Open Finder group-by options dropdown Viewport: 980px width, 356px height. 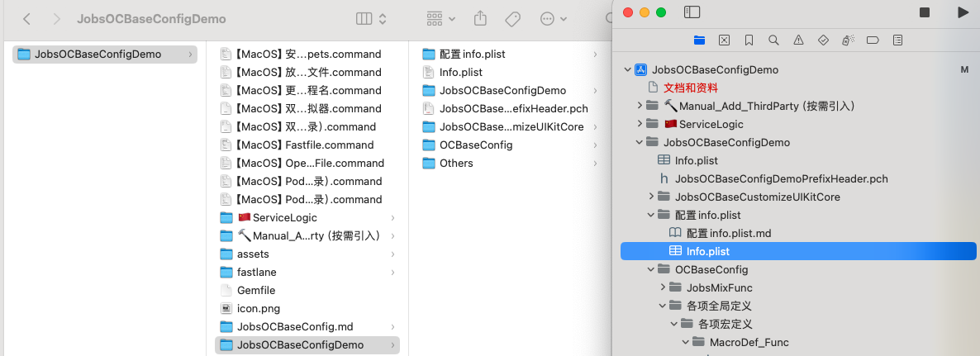tap(441, 19)
